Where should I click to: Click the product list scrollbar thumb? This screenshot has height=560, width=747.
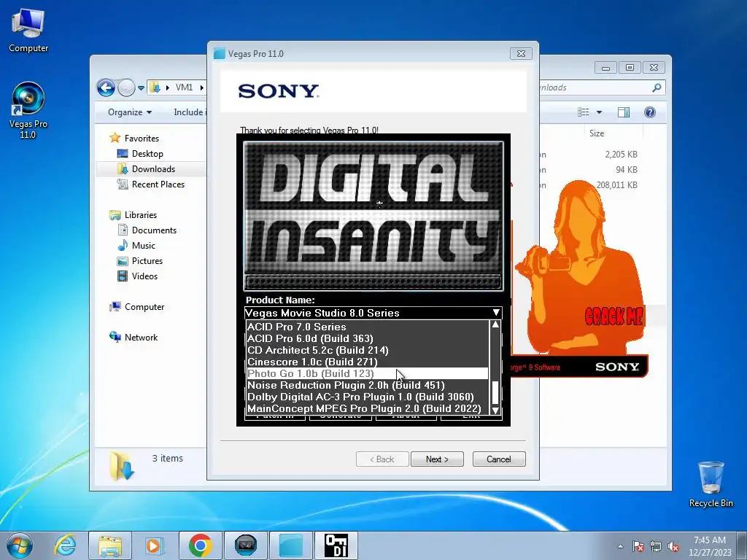(495, 392)
